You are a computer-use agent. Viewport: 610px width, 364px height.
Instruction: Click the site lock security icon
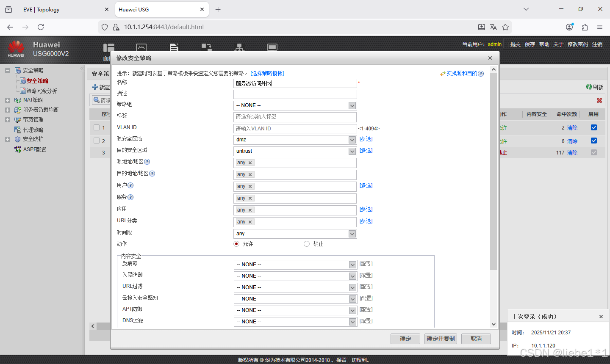tap(116, 27)
